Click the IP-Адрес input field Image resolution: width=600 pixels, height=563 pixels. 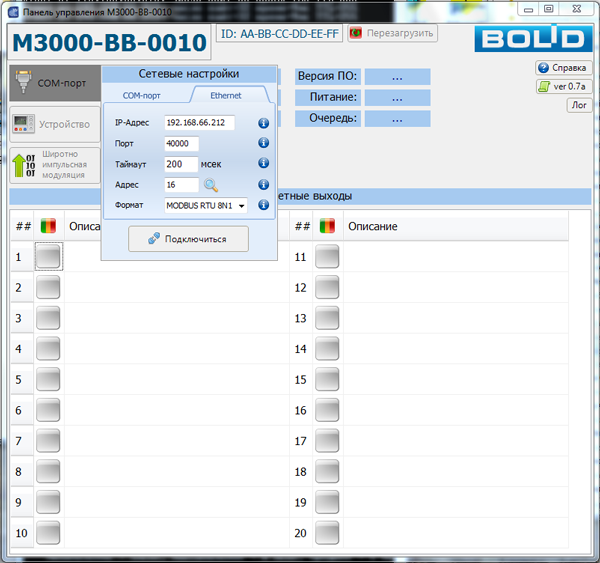pyautogui.click(x=199, y=124)
